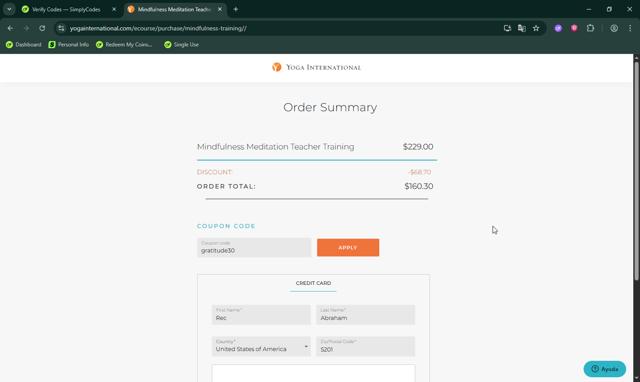The image size is (640, 382).
Task: Open a new tab with plus button
Action: (236, 9)
